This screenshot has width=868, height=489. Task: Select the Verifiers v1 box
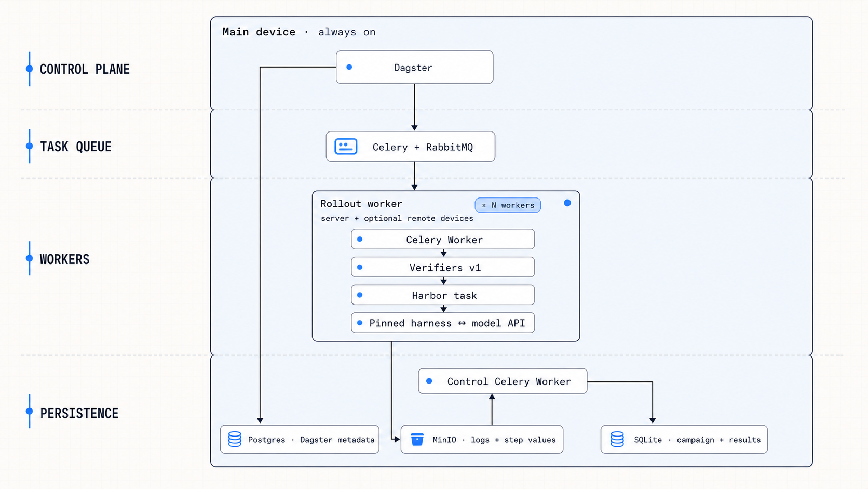(443, 267)
